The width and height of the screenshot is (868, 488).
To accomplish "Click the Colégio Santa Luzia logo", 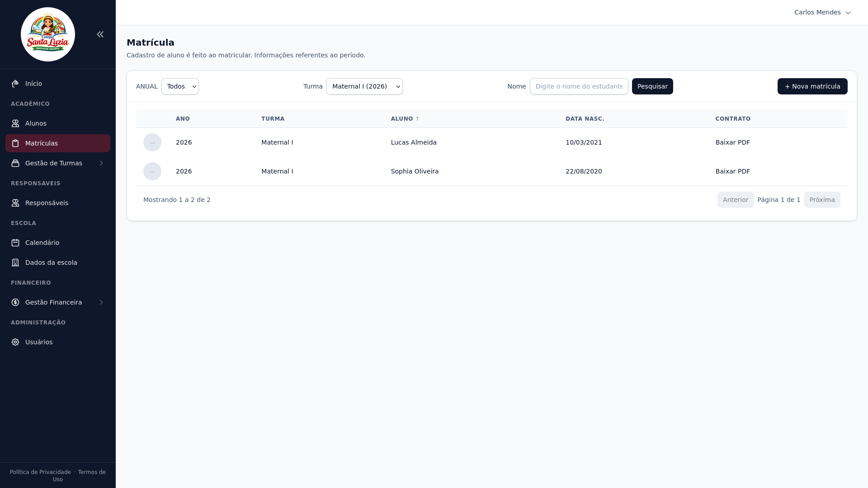I will tap(48, 34).
